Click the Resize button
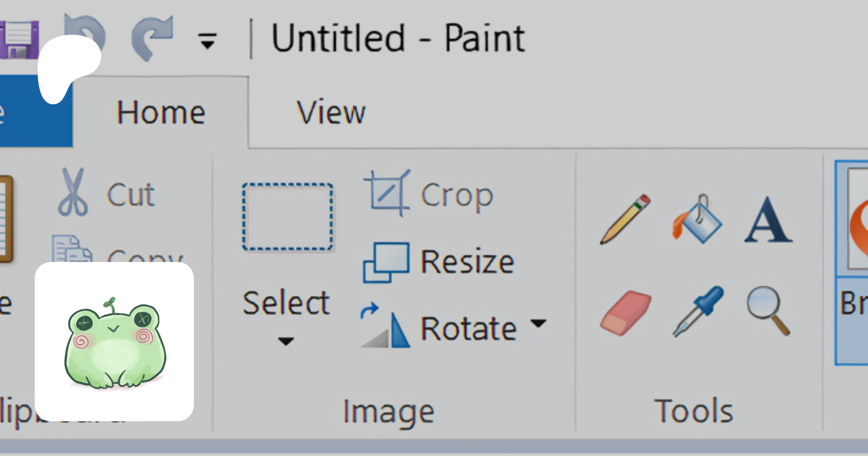 coord(439,262)
